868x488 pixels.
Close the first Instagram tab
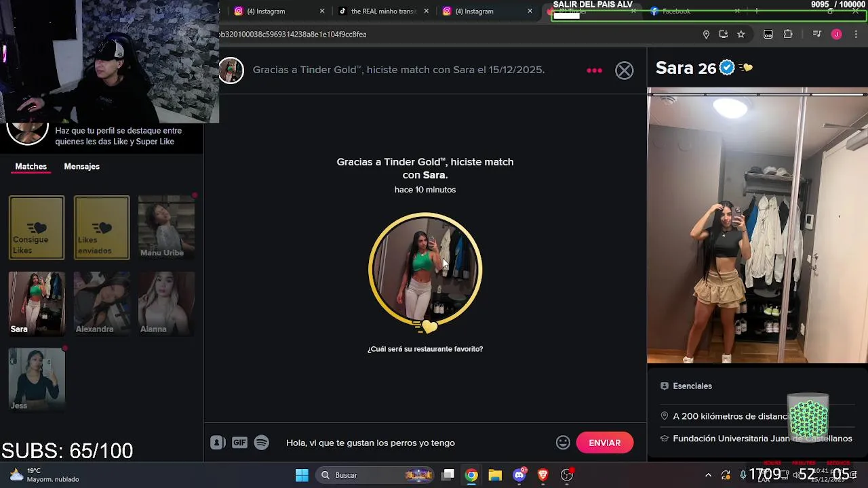coord(322,11)
